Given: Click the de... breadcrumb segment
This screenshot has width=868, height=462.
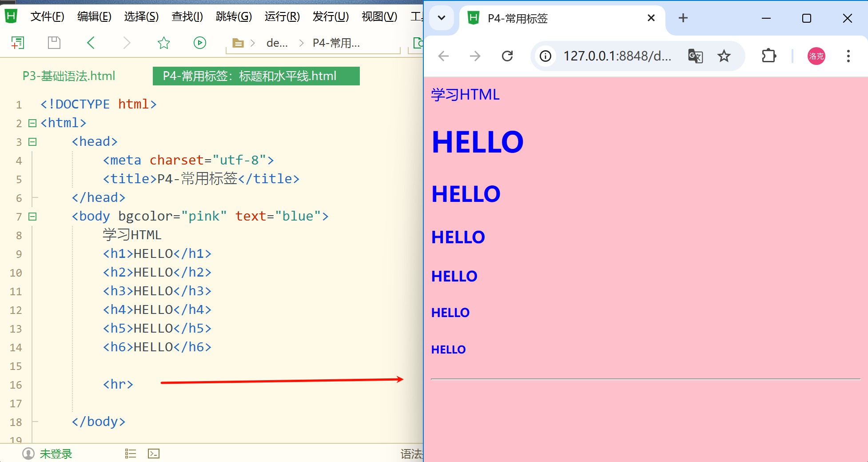Looking at the screenshot, I should 277,43.
